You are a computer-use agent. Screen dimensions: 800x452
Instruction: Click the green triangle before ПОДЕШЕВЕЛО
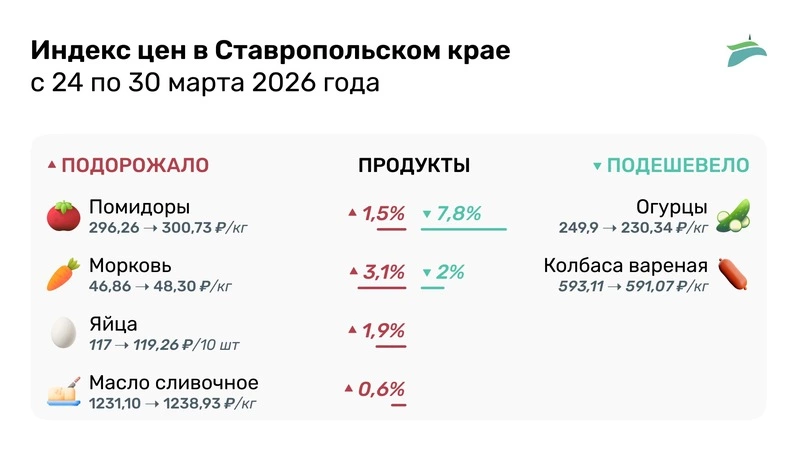pos(597,166)
